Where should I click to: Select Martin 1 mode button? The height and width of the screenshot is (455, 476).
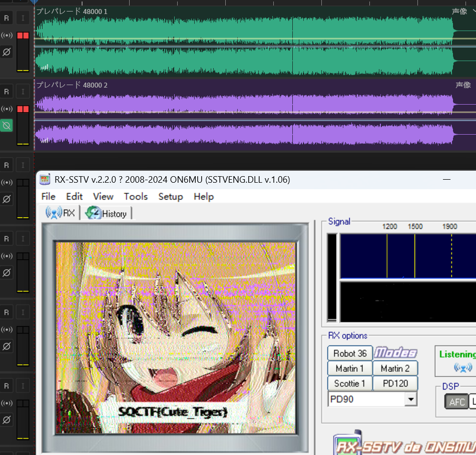coord(350,368)
